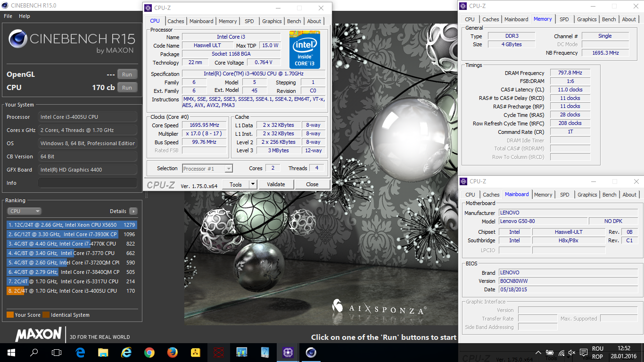644x362 pixels.
Task: Click the CPU-Z icon in the Mainboard window title
Action: (463, 181)
